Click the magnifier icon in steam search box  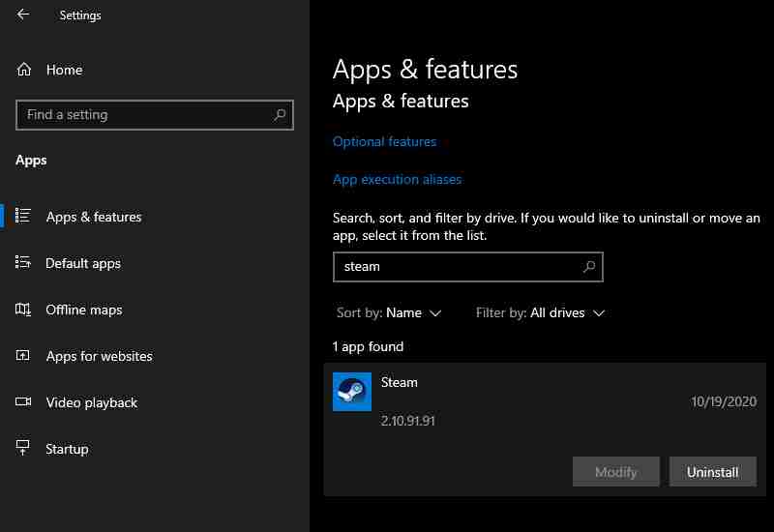pyautogui.click(x=589, y=267)
